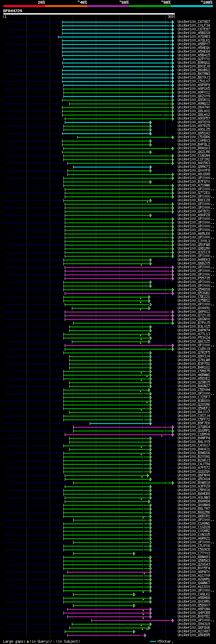Select the UniRef100_P55735 label
The width and height of the screenshot is (216, 644).
click(194, 278)
